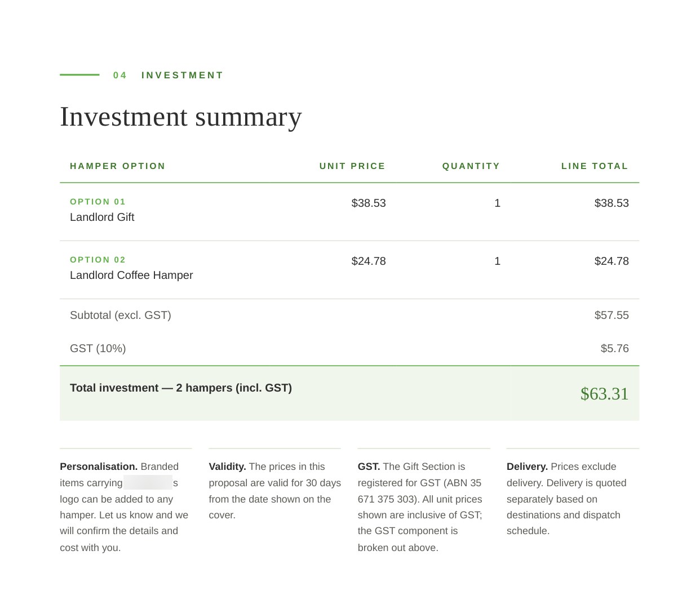
Task: Select the "OPTION 02" label
Action: 98,260
